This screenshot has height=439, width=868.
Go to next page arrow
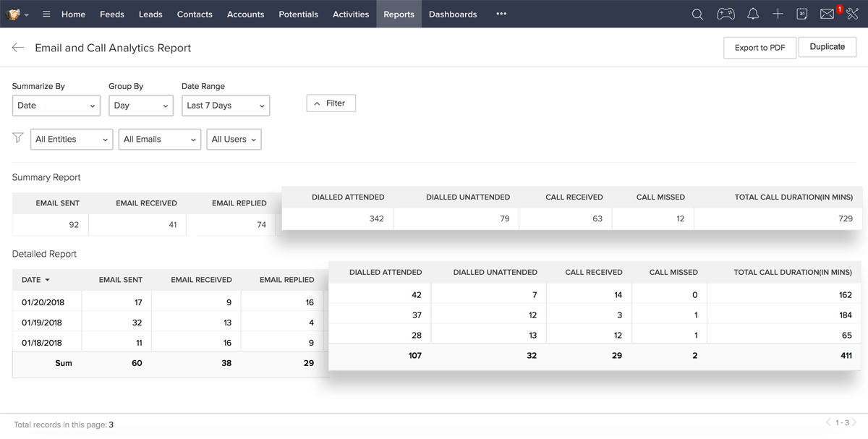click(854, 422)
